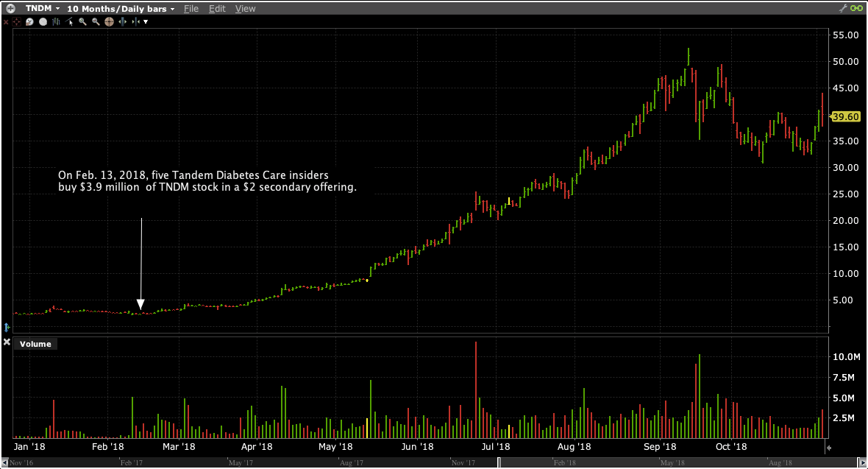Click the green chain link icon
The height and width of the screenshot is (469, 868).
856,8
